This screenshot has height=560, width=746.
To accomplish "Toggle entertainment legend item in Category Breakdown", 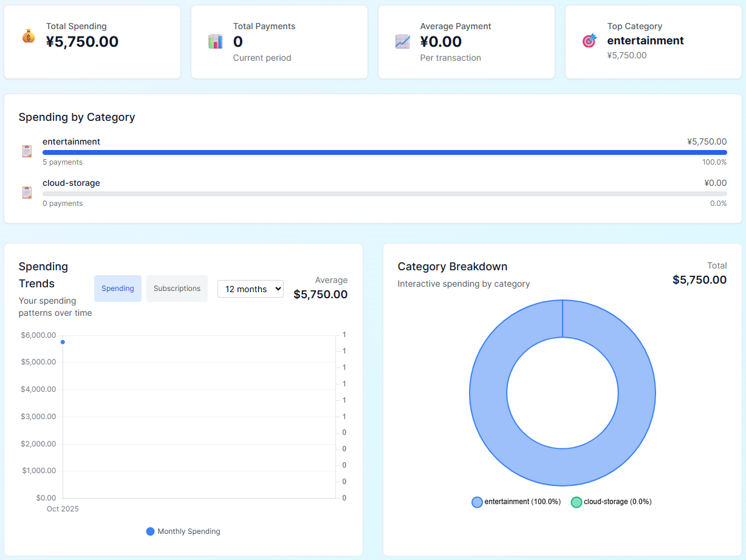I will 516,502.
